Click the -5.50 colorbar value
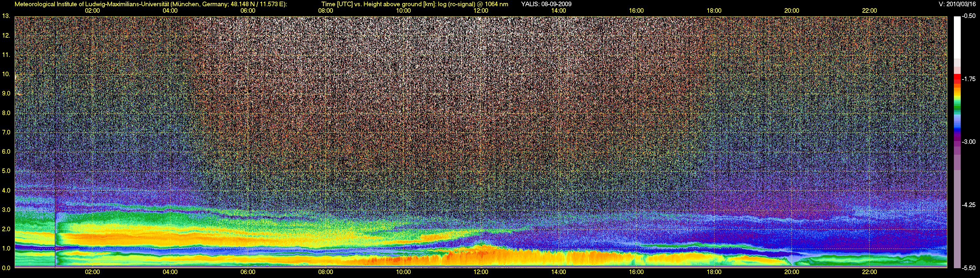 pos(969,268)
